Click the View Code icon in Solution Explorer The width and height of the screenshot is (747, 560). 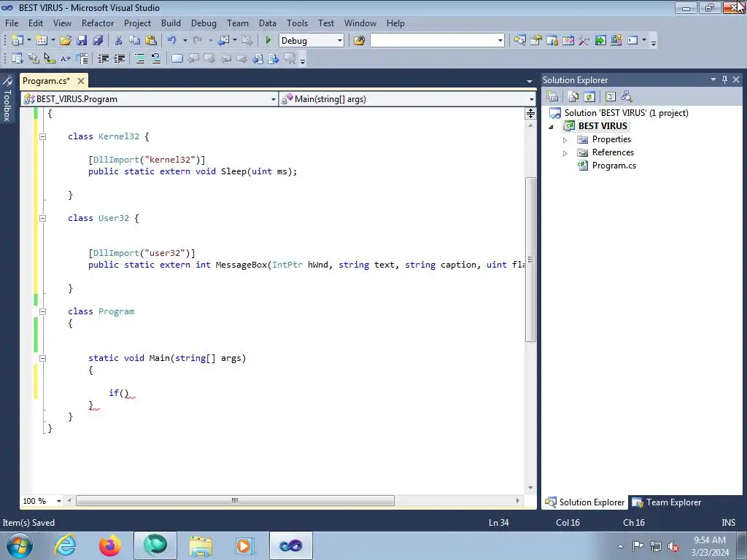click(x=611, y=97)
